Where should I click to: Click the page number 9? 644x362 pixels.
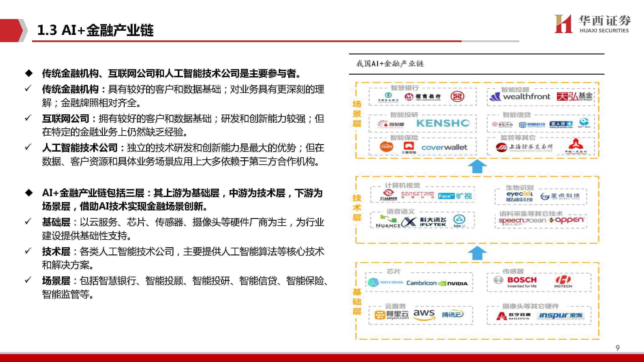tap(617, 348)
